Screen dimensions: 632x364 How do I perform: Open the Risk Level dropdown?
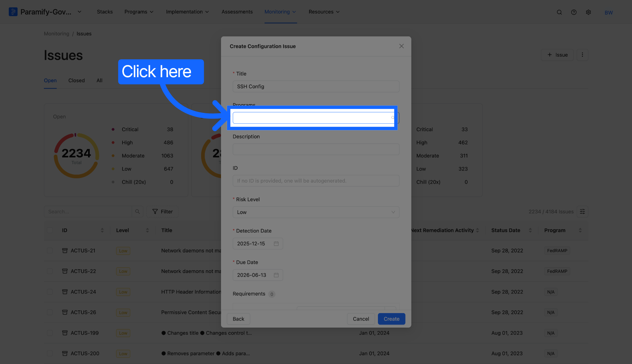click(x=316, y=212)
